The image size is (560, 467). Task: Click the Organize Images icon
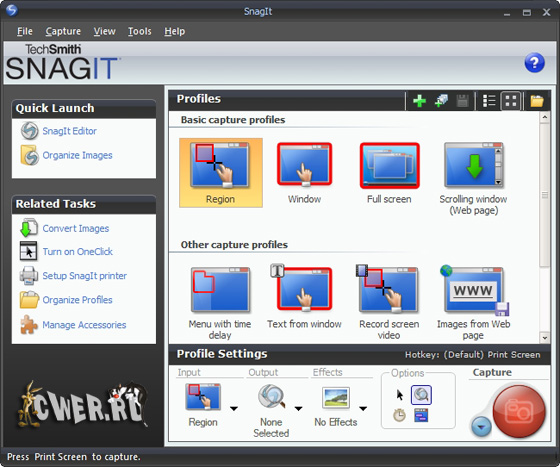click(29, 155)
